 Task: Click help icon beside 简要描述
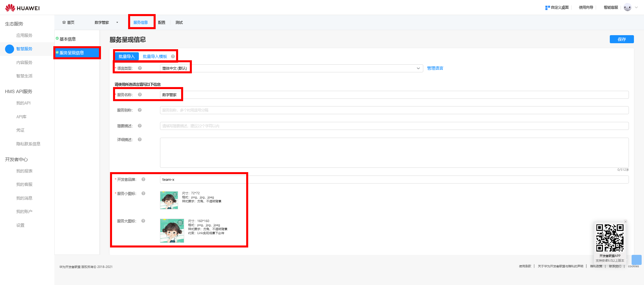(x=140, y=126)
